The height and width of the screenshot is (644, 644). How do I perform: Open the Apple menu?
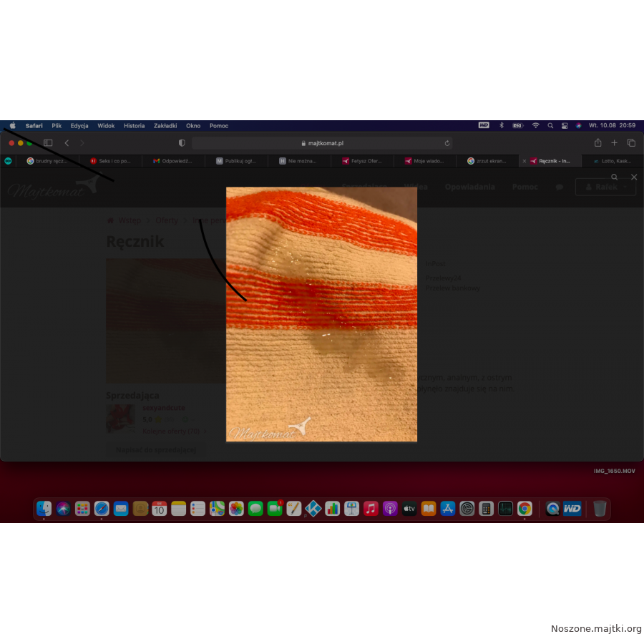pyautogui.click(x=12, y=126)
